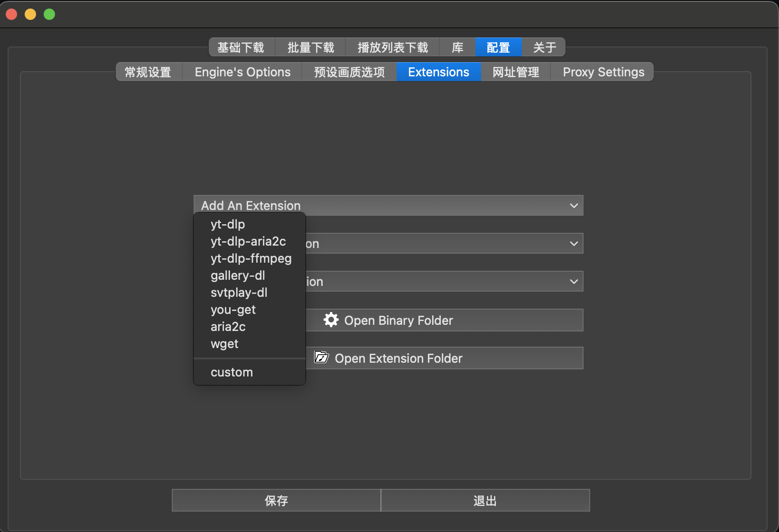Pick aria2c from the dropdown menu
The width and height of the screenshot is (779, 532).
(228, 327)
